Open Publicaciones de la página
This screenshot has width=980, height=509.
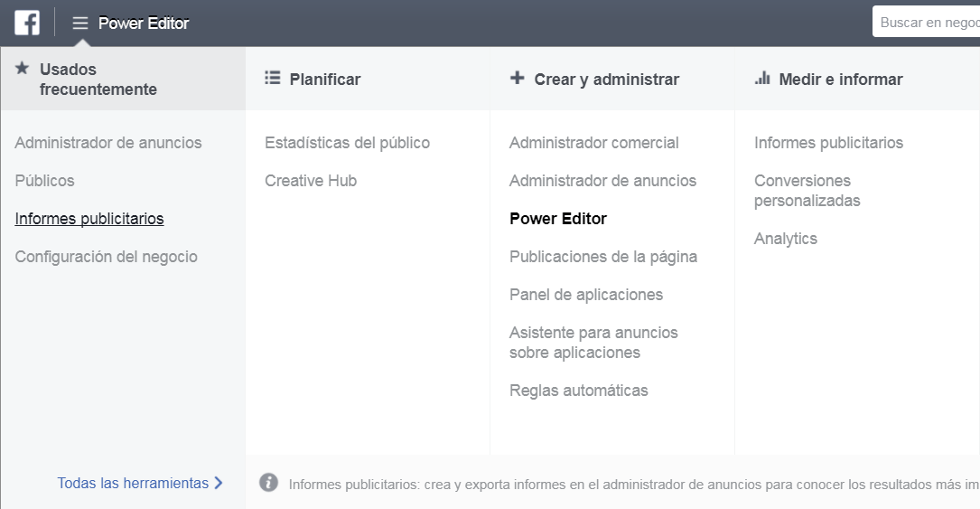603,257
